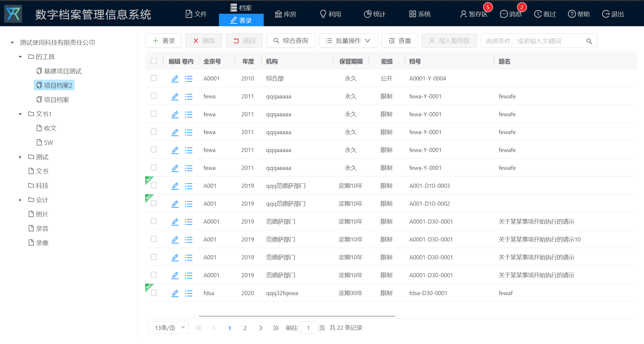Select the 收文 document node

click(47, 128)
